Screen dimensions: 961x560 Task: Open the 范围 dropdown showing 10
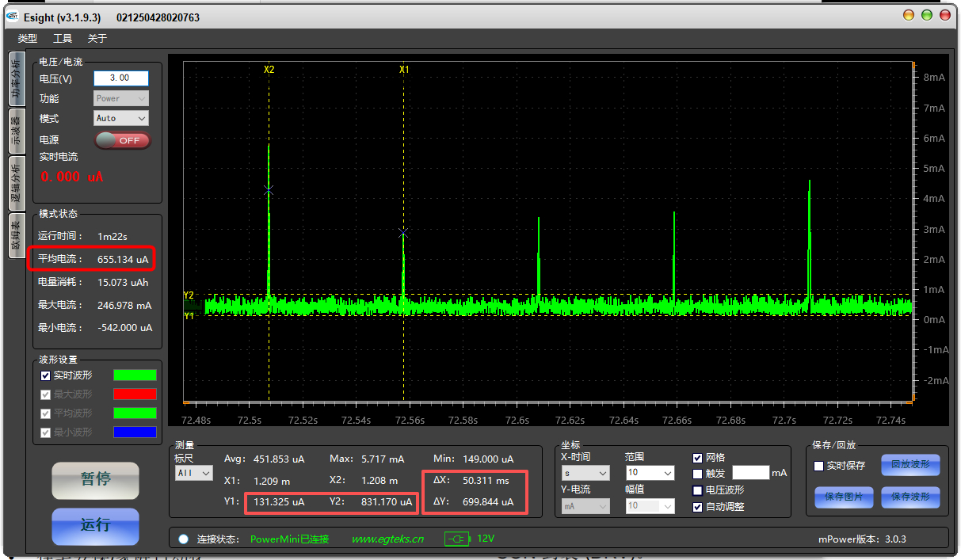[650, 473]
